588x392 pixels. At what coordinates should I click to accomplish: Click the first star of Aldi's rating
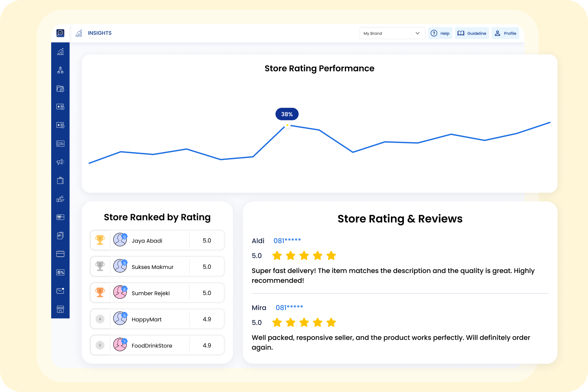pos(277,256)
